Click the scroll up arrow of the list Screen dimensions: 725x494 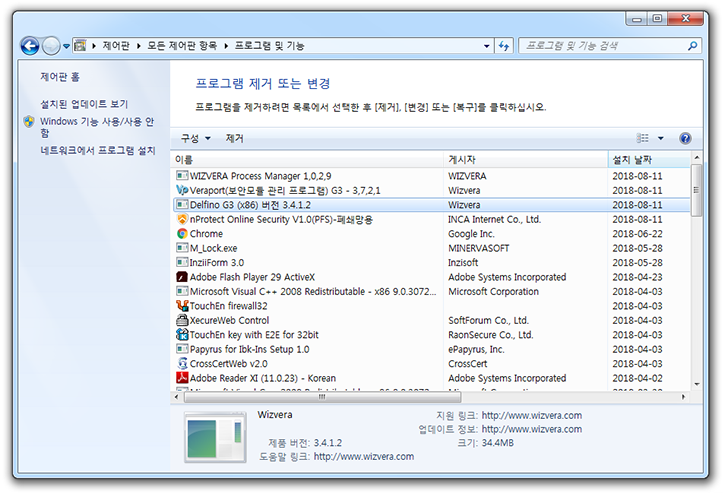pyautogui.click(x=696, y=158)
